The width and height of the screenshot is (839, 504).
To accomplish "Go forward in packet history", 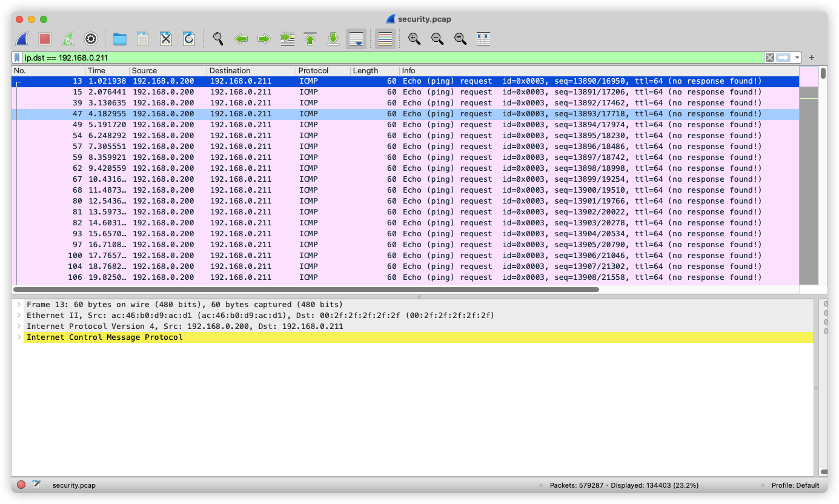I will pos(264,39).
